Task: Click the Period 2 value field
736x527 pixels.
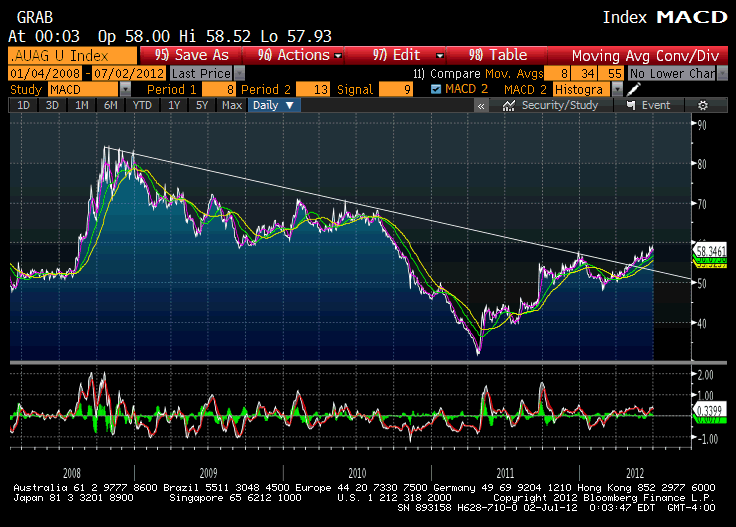Action: [313, 89]
